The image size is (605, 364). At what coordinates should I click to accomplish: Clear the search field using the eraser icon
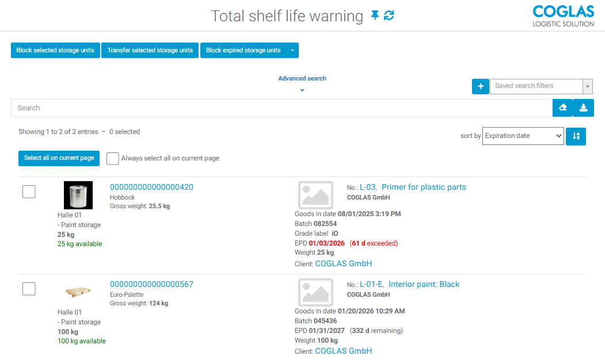click(x=562, y=108)
